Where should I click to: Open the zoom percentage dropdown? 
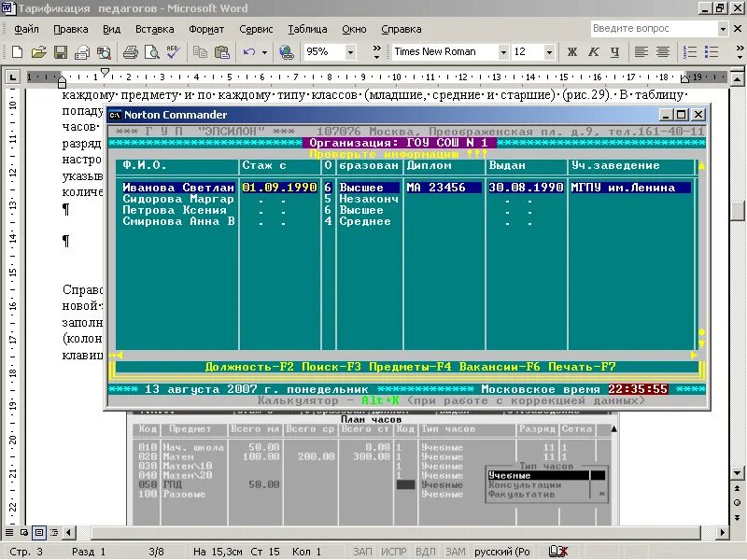pos(350,52)
